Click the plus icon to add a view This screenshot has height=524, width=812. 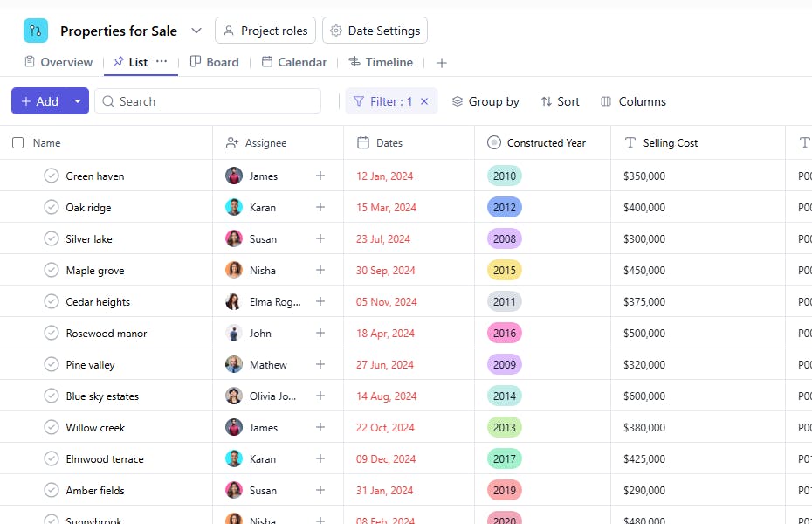click(442, 63)
